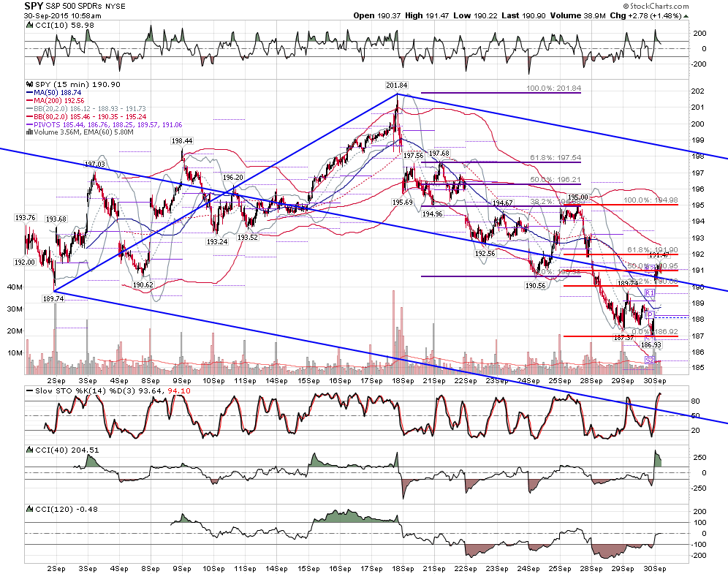Click the 193.52 price label
The width and height of the screenshot is (728, 574).
[x=248, y=238]
